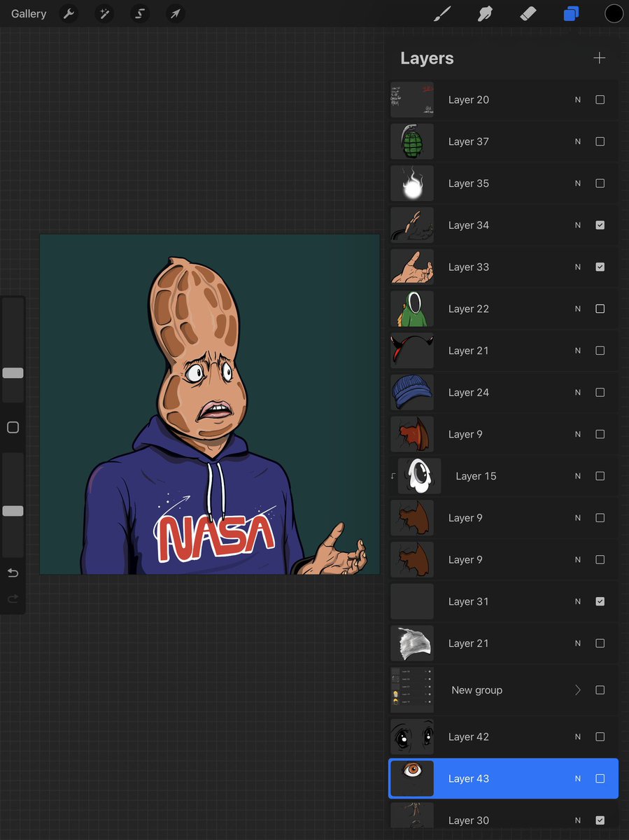The height and width of the screenshot is (840, 629).
Task: Select the Smudge finger tool
Action: (485, 13)
